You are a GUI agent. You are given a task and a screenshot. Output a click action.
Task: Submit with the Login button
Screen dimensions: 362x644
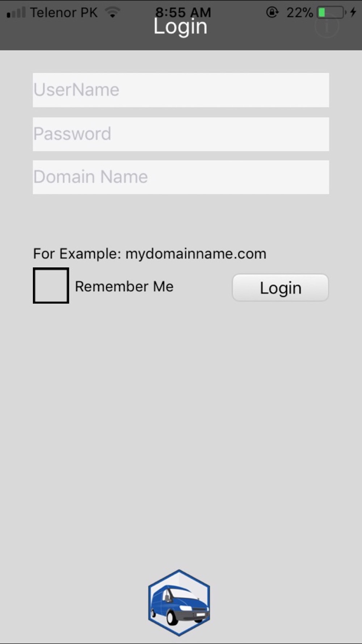click(x=280, y=288)
